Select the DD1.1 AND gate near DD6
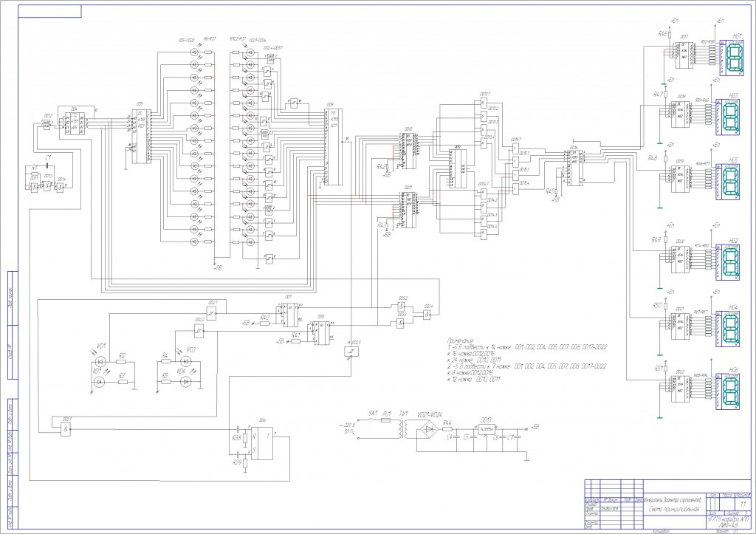Screen dimensions: 756x534 pyautogui.click(x=65, y=429)
